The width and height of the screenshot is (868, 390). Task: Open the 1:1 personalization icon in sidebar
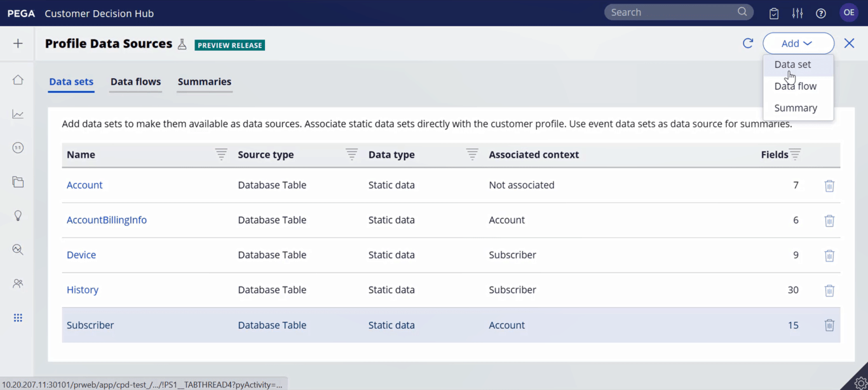point(17,147)
